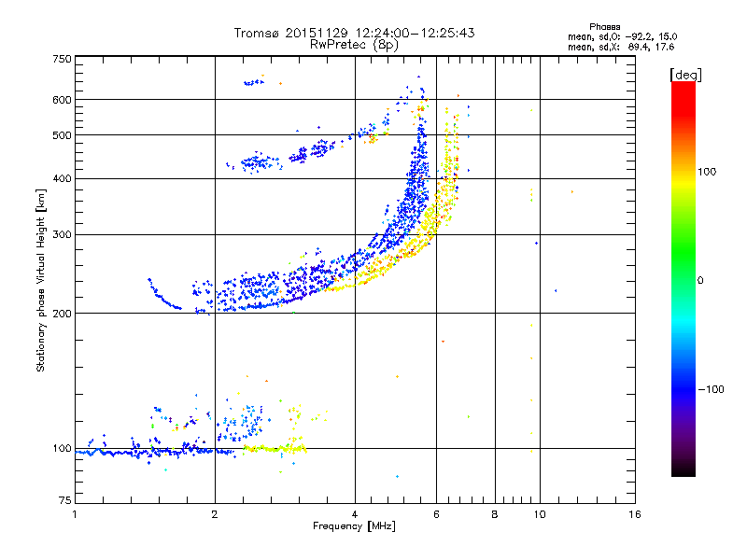This screenshot has height=560, width=747.
Task: Click the plot title 'Tromsø 20151129 12:24:00-12:25:43'
Action: 354,33
